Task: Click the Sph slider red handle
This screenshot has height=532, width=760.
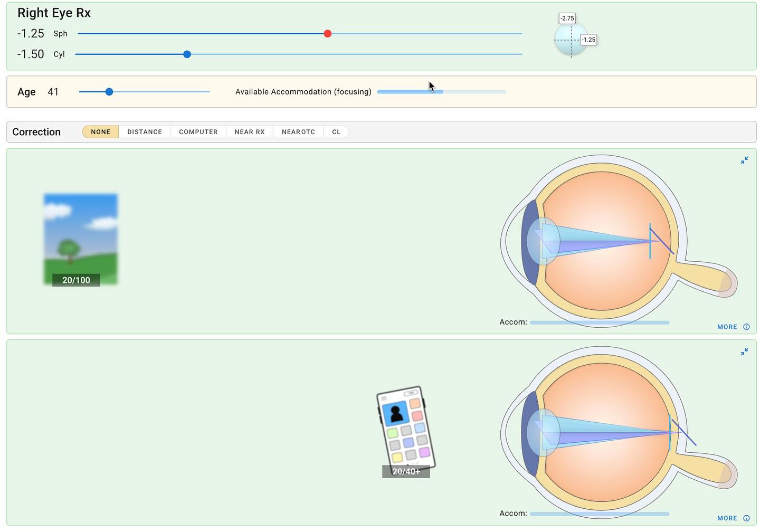Action: tap(328, 34)
